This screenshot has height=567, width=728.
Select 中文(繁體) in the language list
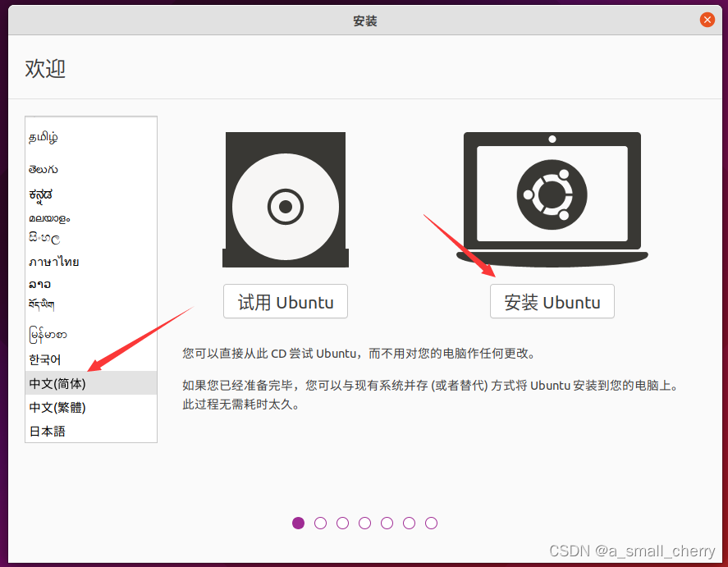[91, 407]
